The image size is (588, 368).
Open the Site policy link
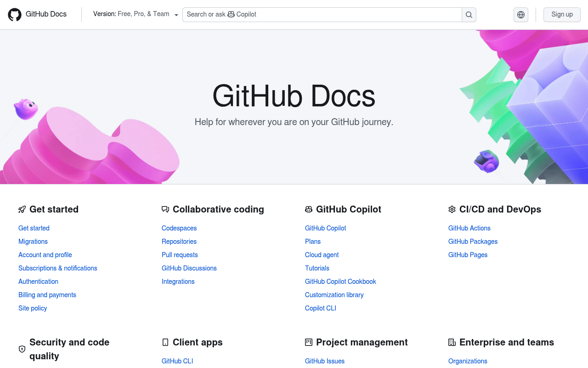(x=33, y=308)
